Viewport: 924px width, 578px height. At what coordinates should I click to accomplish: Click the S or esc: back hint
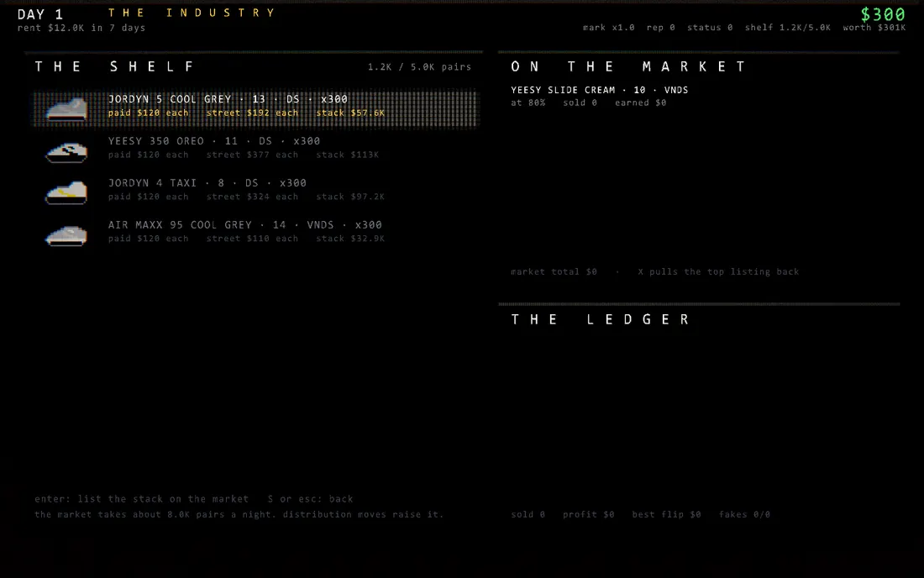pyautogui.click(x=310, y=498)
